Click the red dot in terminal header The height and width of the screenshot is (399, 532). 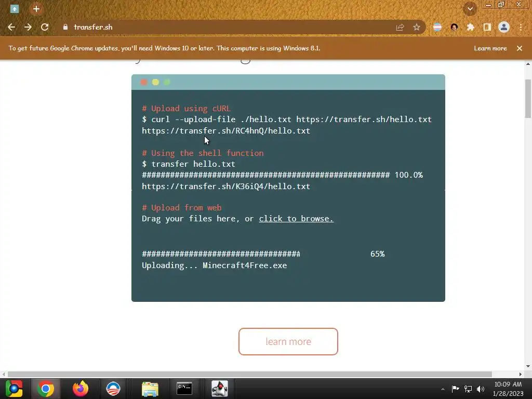coord(144,82)
